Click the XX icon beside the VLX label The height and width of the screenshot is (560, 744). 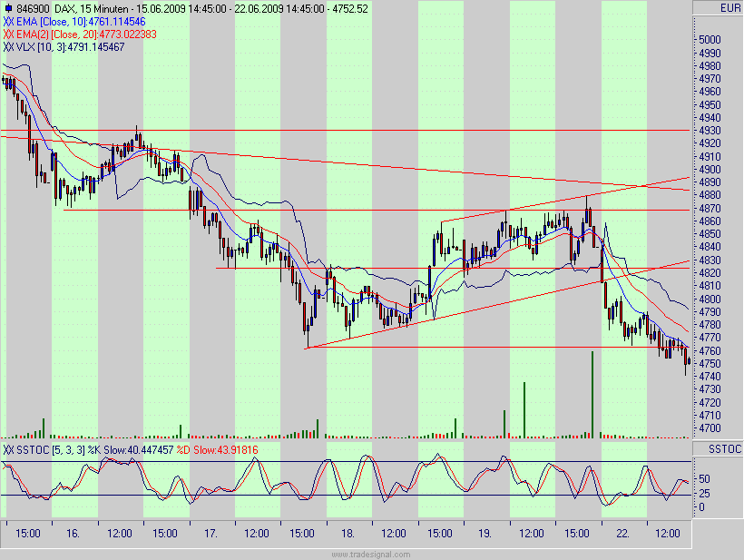coord(8,47)
